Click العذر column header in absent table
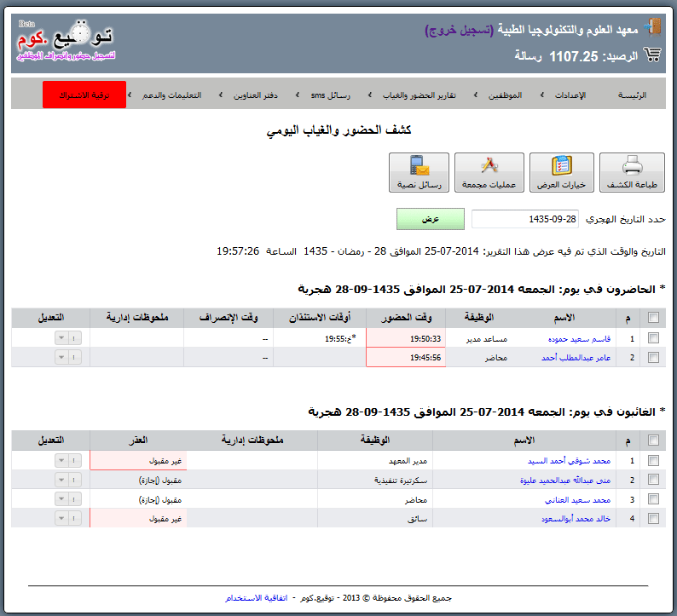 tap(138, 440)
